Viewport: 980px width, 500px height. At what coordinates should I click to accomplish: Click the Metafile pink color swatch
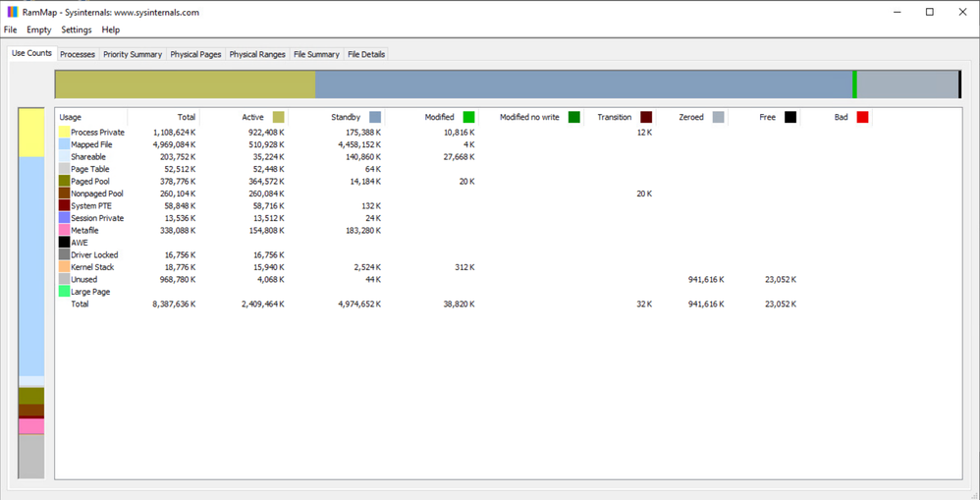65,230
